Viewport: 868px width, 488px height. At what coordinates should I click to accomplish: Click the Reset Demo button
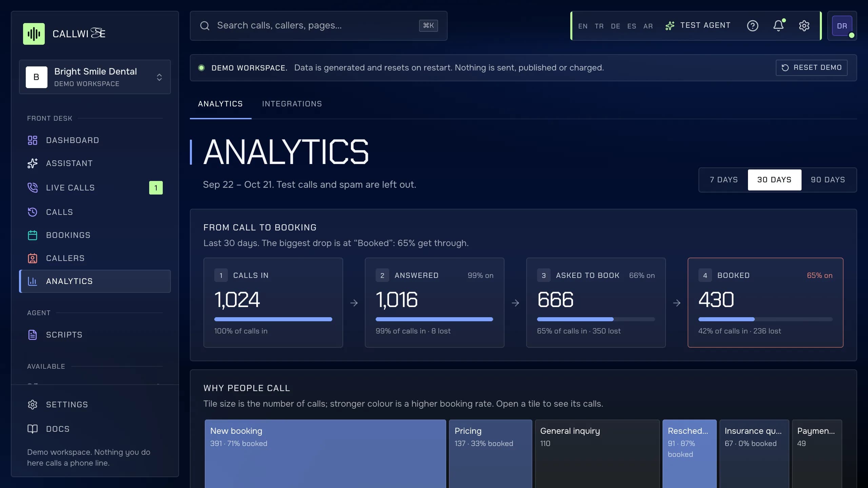811,68
